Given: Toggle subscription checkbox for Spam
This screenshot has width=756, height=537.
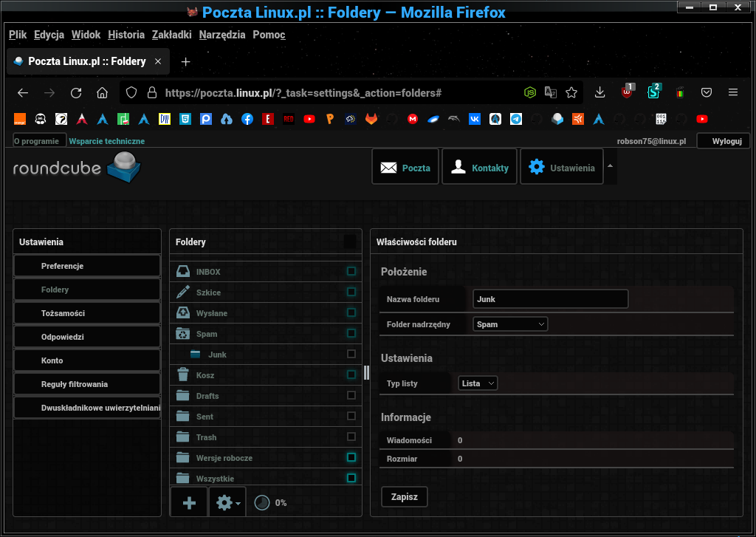Looking at the screenshot, I should click(x=351, y=333).
